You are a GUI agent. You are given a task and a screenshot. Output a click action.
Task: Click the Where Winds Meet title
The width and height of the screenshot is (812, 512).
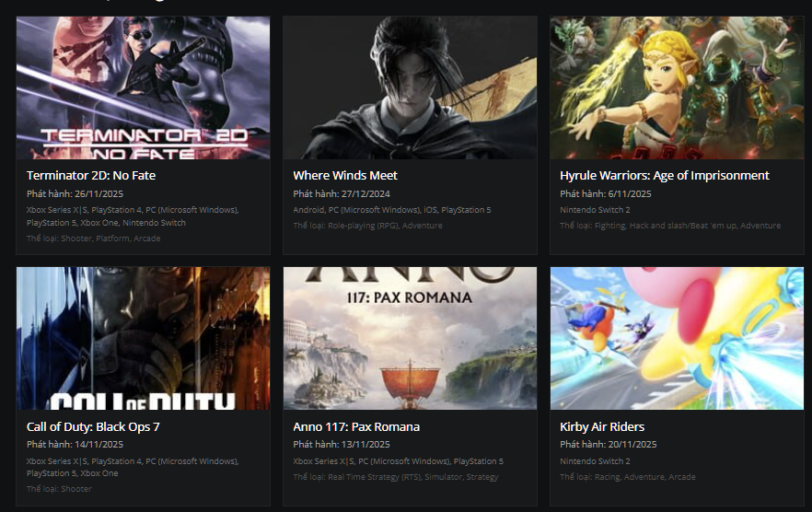click(345, 175)
